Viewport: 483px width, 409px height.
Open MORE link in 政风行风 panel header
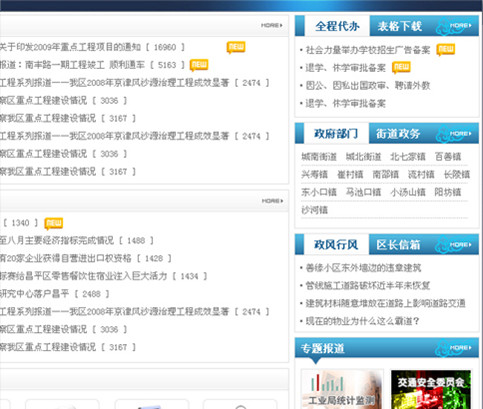[x=461, y=245]
